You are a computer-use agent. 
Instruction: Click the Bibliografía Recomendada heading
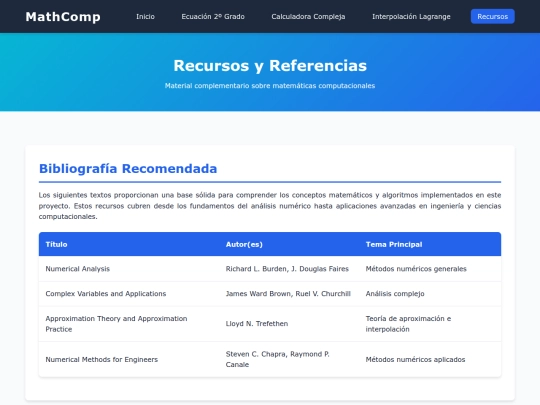(128, 169)
